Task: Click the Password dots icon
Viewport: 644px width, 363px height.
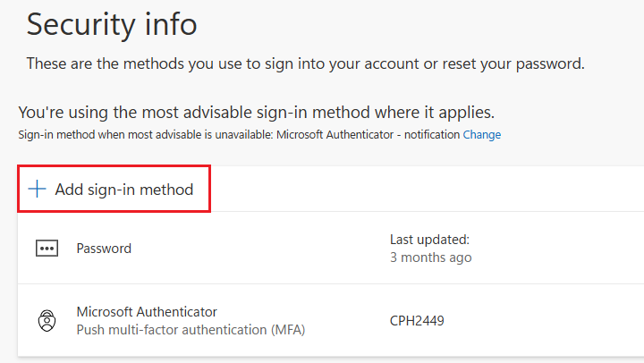Action: pos(47,249)
